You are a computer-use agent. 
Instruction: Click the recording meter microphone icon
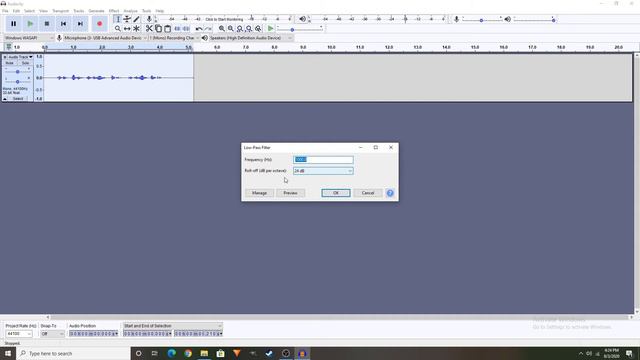pos(149,19)
